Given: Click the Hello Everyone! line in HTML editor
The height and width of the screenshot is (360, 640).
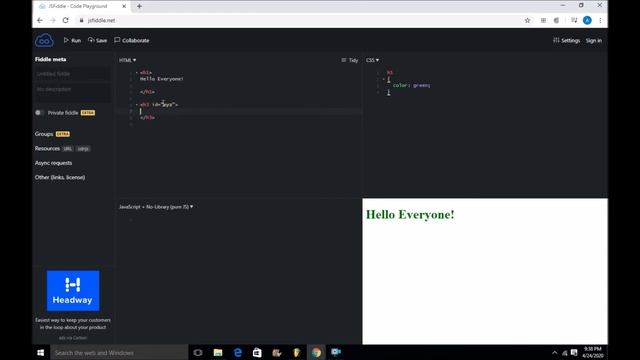Looking at the screenshot, I should point(162,79).
